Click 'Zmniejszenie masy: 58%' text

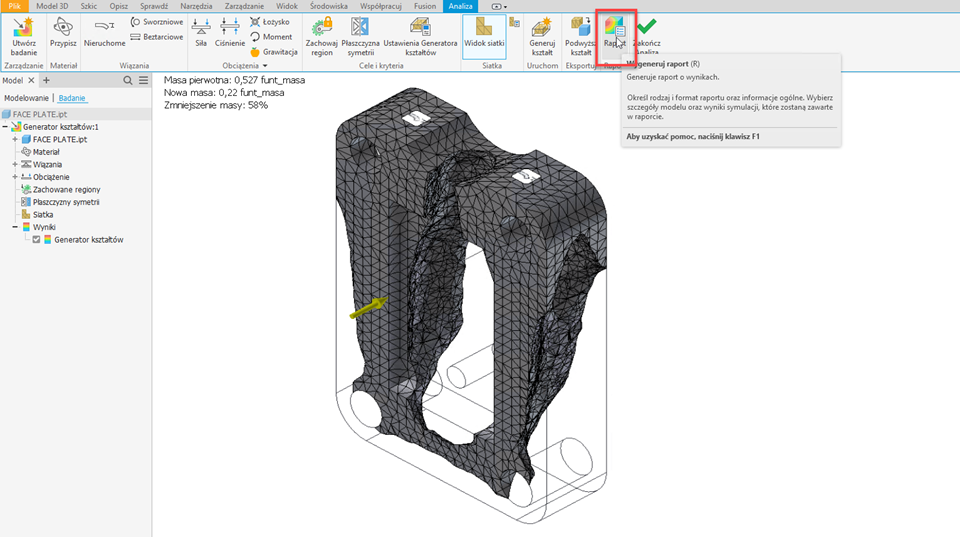pyautogui.click(x=216, y=105)
